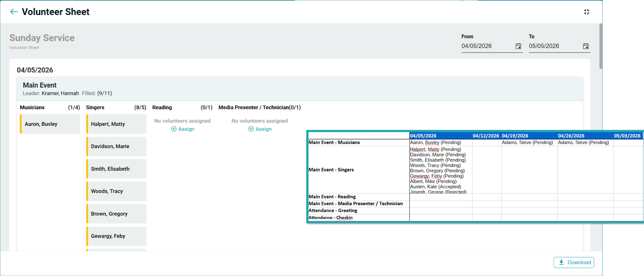Select singer Halpert, Matty card
The height and width of the screenshot is (276, 644).
116,124
